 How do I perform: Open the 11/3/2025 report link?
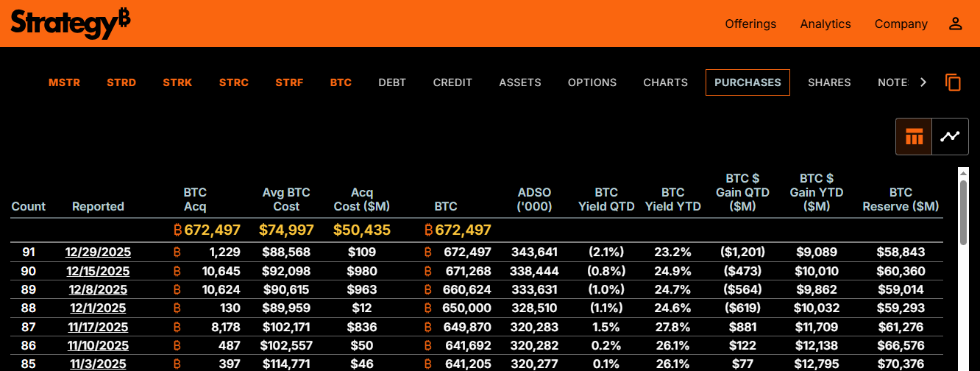tap(98, 364)
